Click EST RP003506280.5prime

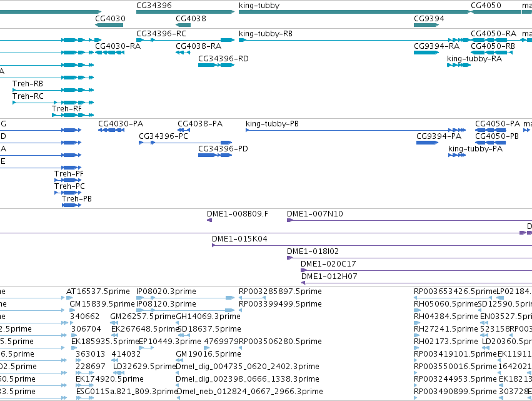tap(241, 348)
